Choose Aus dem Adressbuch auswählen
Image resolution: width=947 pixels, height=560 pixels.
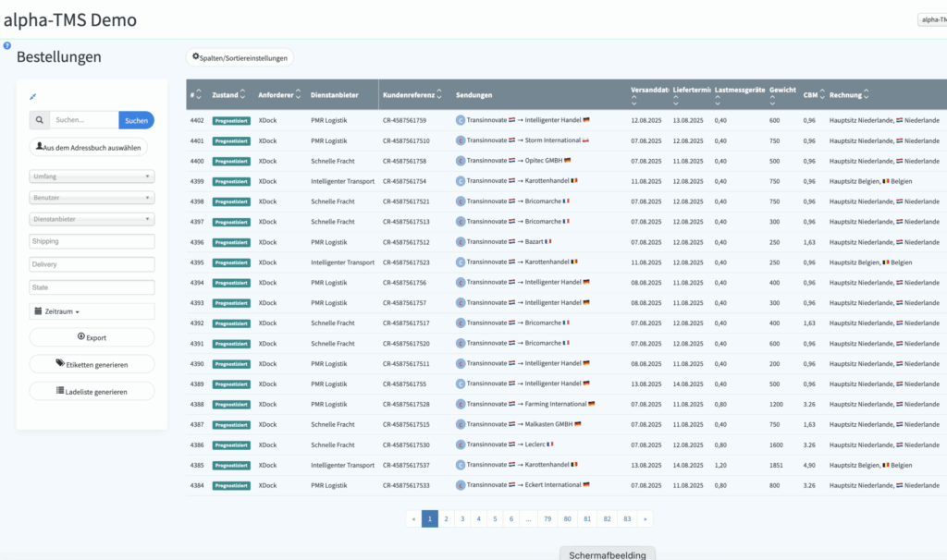88,147
